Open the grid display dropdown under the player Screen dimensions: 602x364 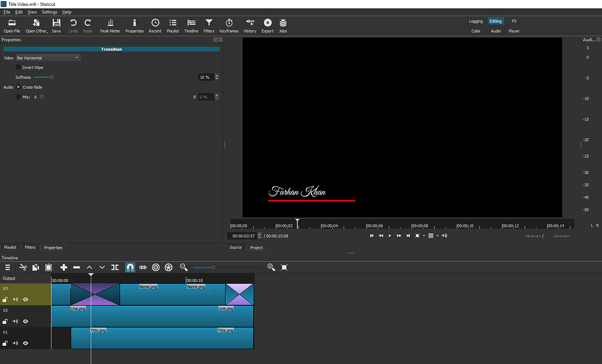pyautogui.click(x=433, y=236)
